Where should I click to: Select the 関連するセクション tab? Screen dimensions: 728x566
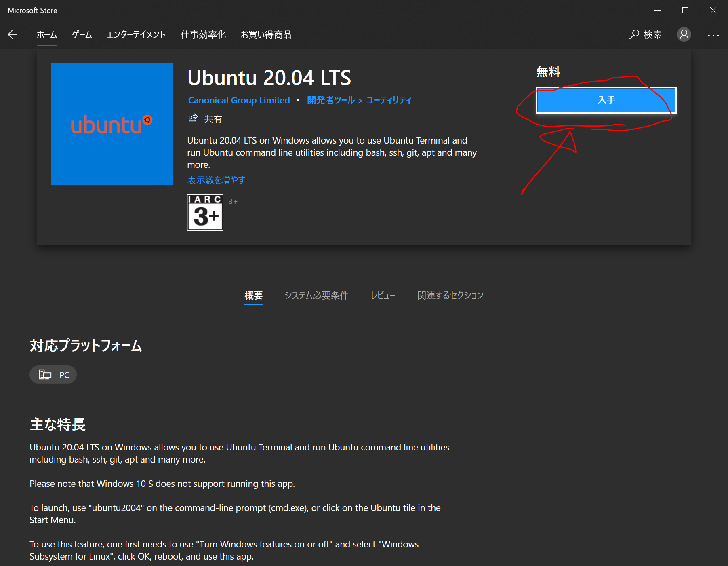(450, 296)
